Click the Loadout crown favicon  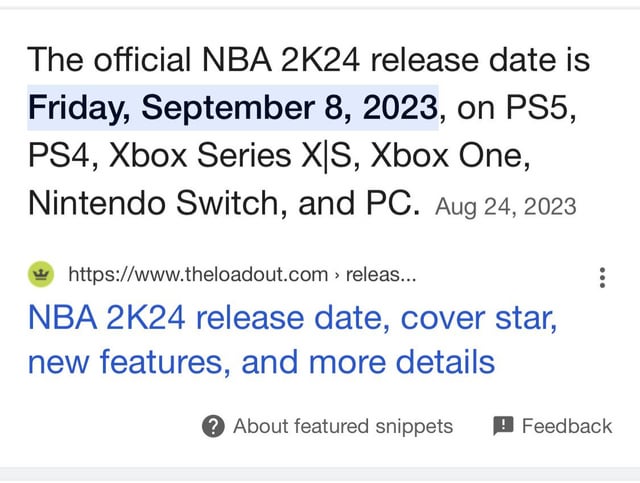tap(40, 274)
